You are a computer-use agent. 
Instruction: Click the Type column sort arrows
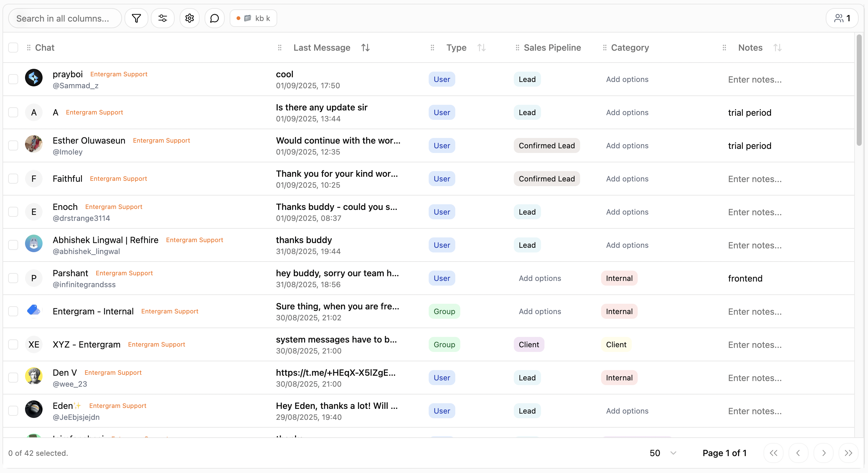pos(481,48)
